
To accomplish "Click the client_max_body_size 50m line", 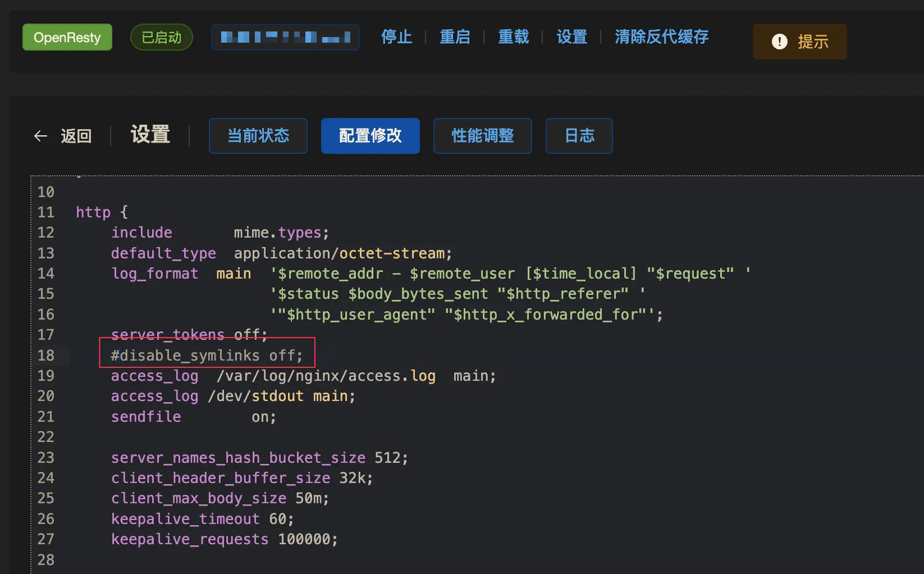I will [x=220, y=498].
